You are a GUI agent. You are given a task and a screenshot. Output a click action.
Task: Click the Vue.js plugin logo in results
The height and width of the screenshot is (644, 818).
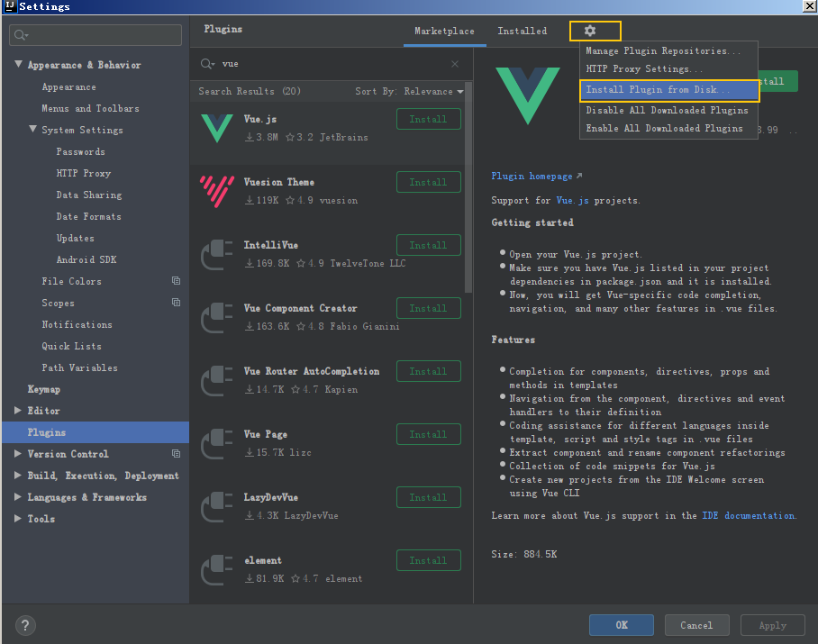[x=216, y=128]
